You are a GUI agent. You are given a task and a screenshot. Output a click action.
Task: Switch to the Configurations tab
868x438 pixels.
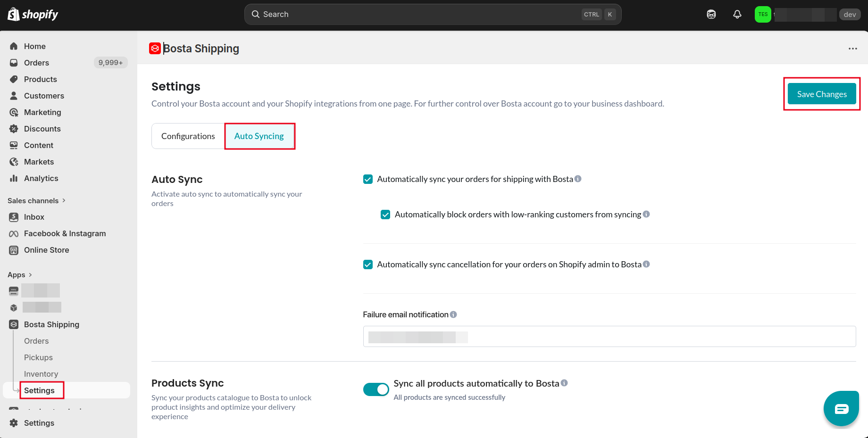click(x=188, y=136)
